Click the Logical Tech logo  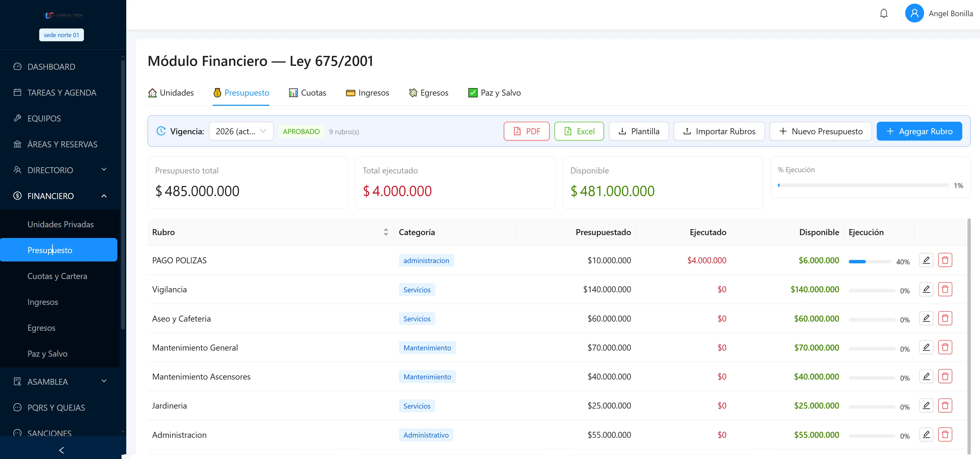63,15
